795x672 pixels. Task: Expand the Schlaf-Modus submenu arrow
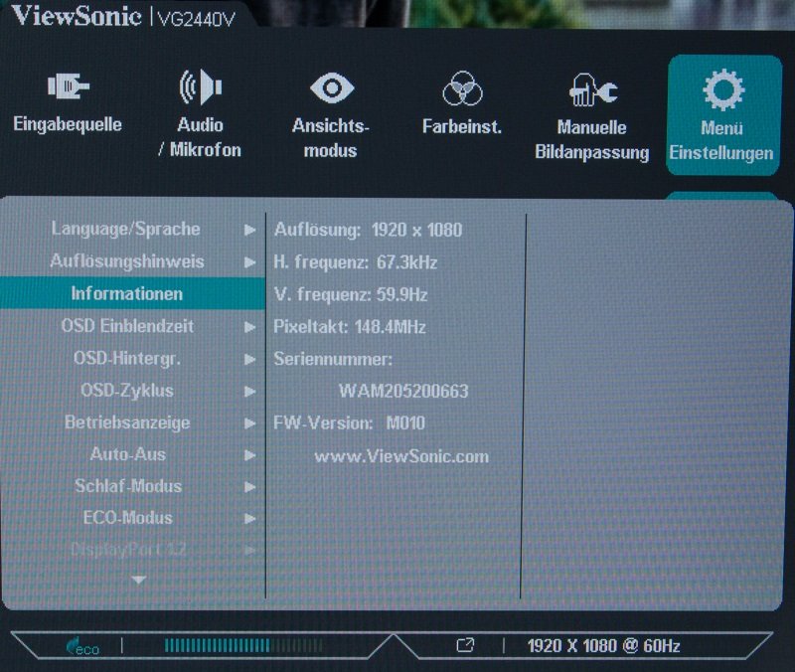[x=249, y=487]
